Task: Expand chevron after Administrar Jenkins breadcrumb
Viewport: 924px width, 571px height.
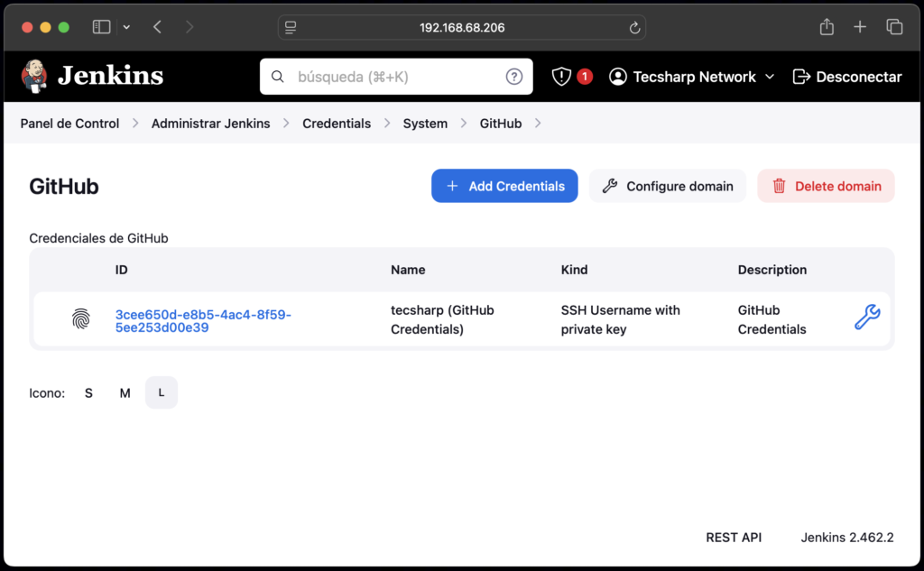Action: pyautogui.click(x=286, y=124)
